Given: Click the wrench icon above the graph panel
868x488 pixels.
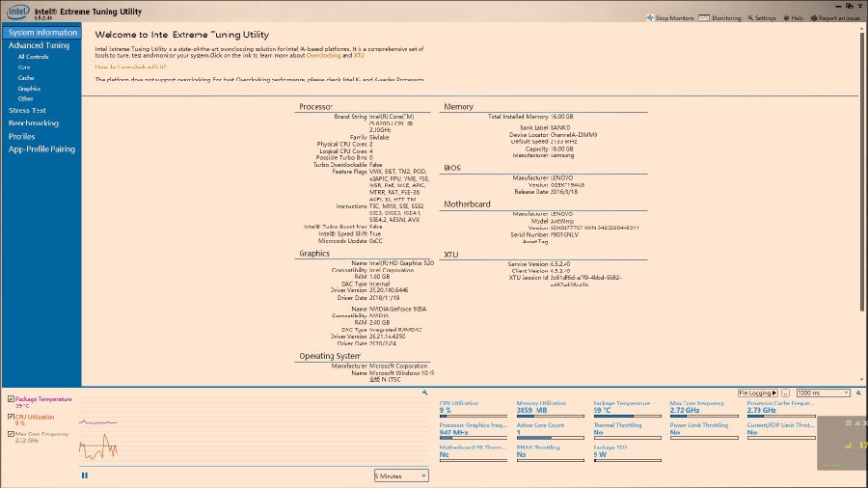Looking at the screenshot, I should click(424, 393).
